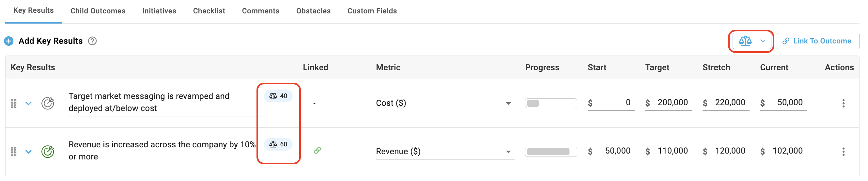This screenshot has height=181, width=868.
Task: Open actions menu for the target market messaging row
Action: [843, 103]
